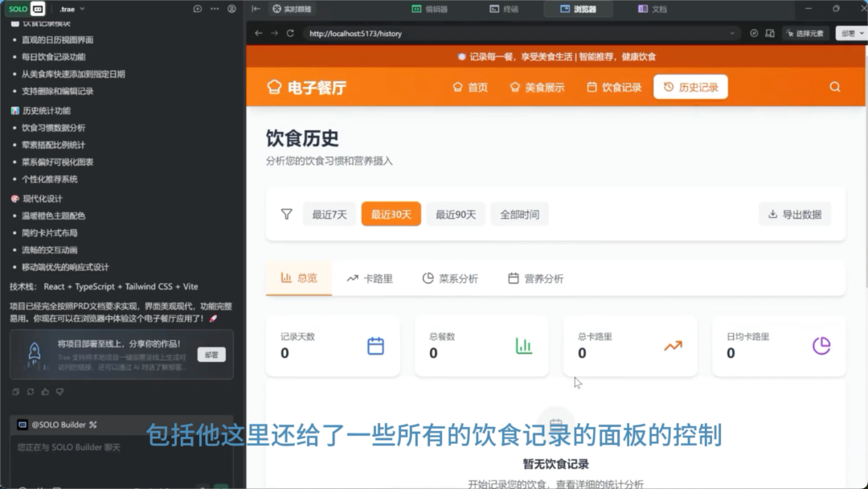Image resolution: width=868 pixels, height=489 pixels.
Task: Click the compass icon beside the address bar
Action: [x=754, y=33]
